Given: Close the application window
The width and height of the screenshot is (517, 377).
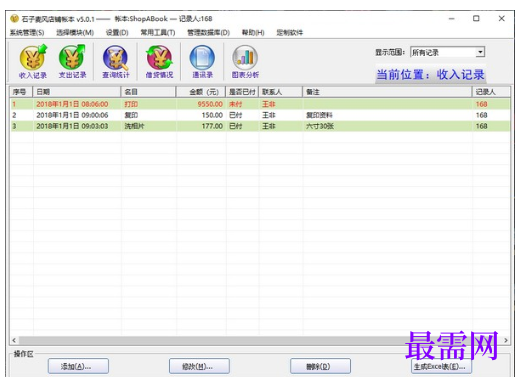Looking at the screenshot, I should click(x=501, y=19).
